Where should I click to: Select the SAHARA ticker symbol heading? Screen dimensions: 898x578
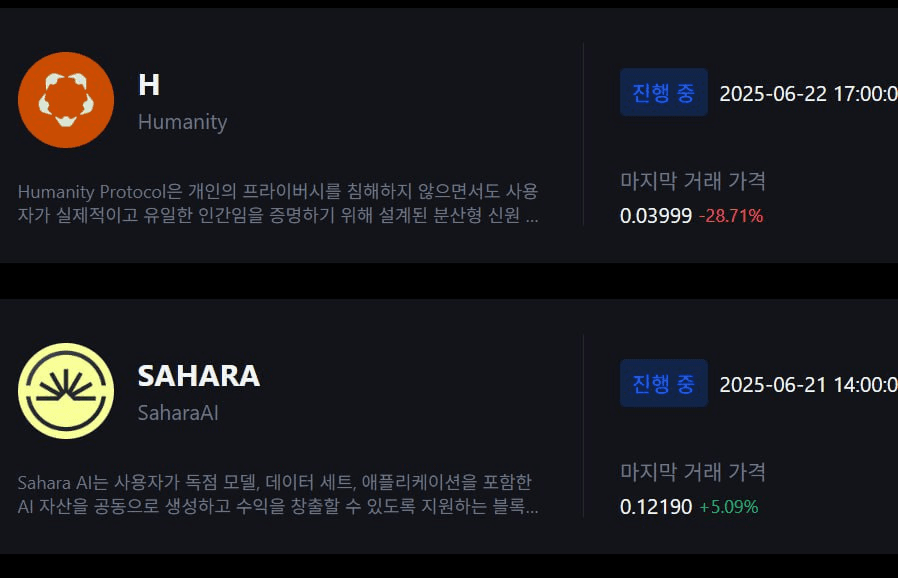point(199,376)
